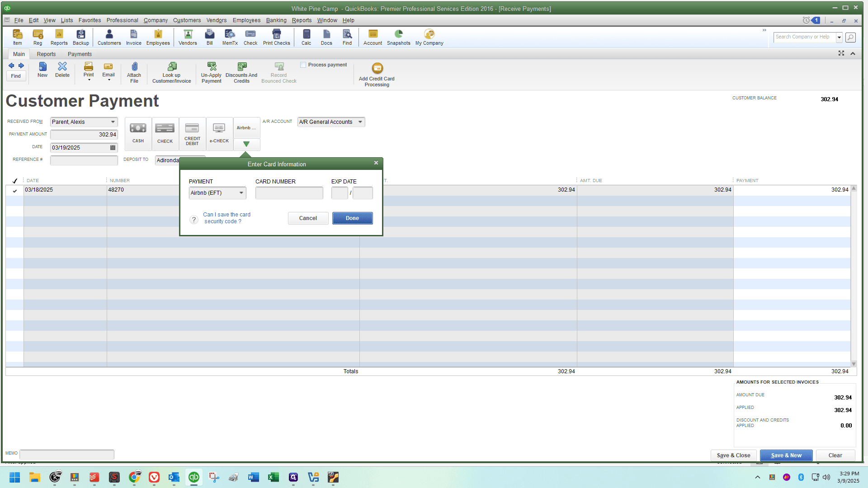Screen dimensions: 868x488
Task: Open the Reg register icon
Action: tap(38, 37)
